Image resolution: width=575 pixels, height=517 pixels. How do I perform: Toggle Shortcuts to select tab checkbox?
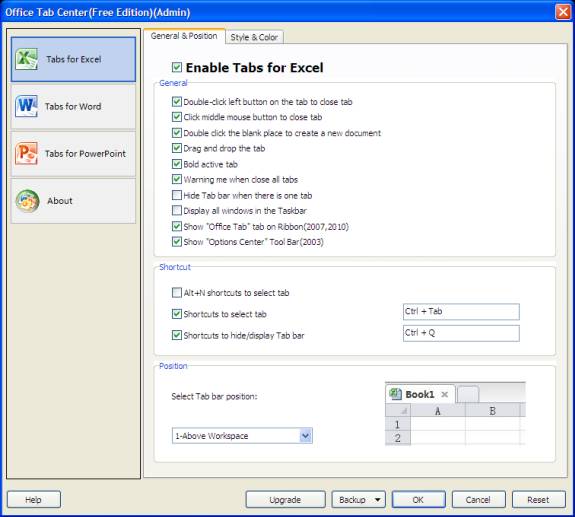[x=177, y=314]
